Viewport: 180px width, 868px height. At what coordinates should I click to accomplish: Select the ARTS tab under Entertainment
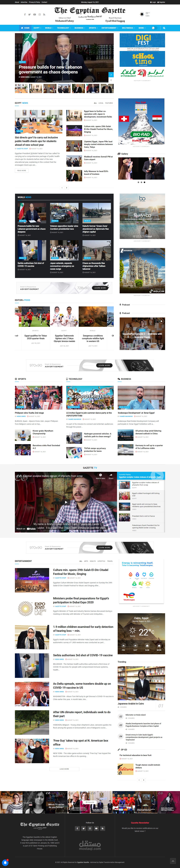(86, 561)
